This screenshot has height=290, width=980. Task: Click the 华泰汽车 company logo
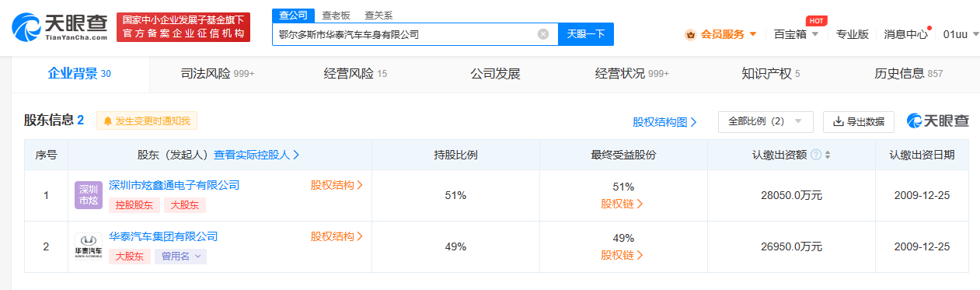tap(88, 246)
